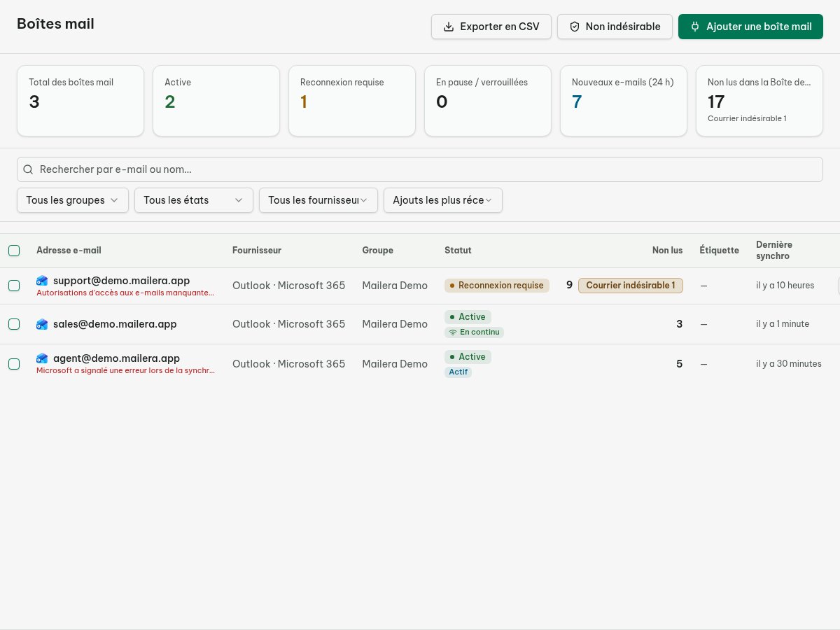Open the Tous les groupes dropdown

[73, 200]
